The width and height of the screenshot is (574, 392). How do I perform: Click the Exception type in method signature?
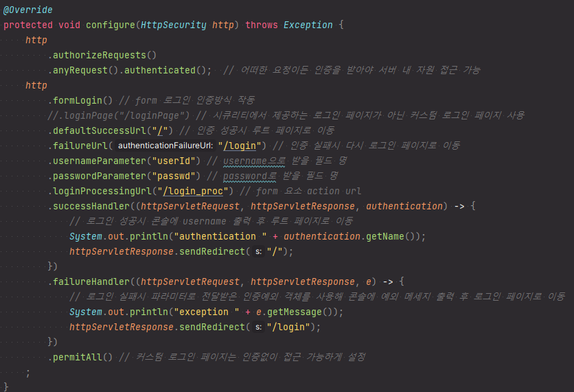click(308, 25)
